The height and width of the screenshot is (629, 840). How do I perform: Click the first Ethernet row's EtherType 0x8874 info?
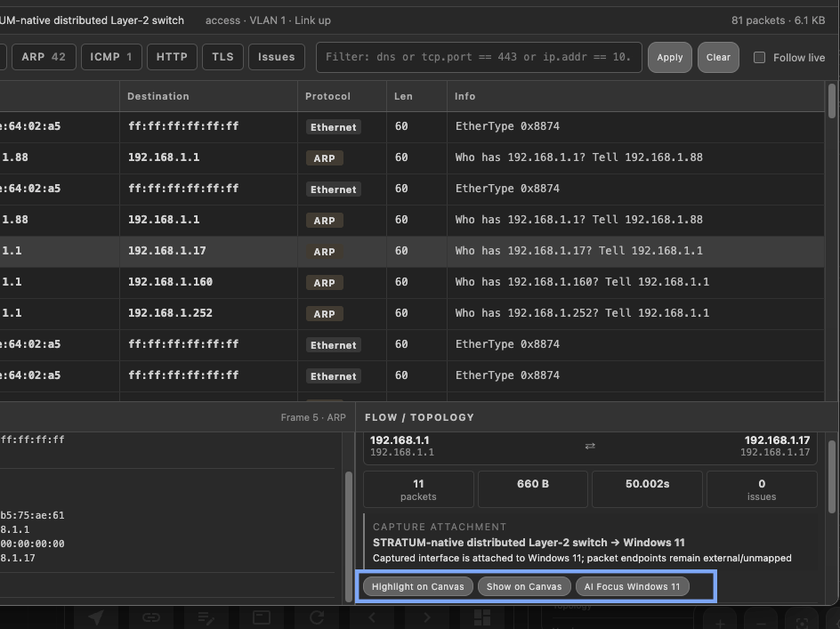click(x=507, y=126)
